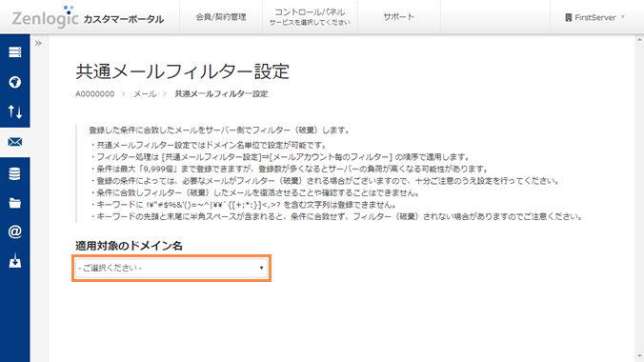The image size is (644, 362).
Task: Open the database stack sidebar icon
Action: [15, 173]
